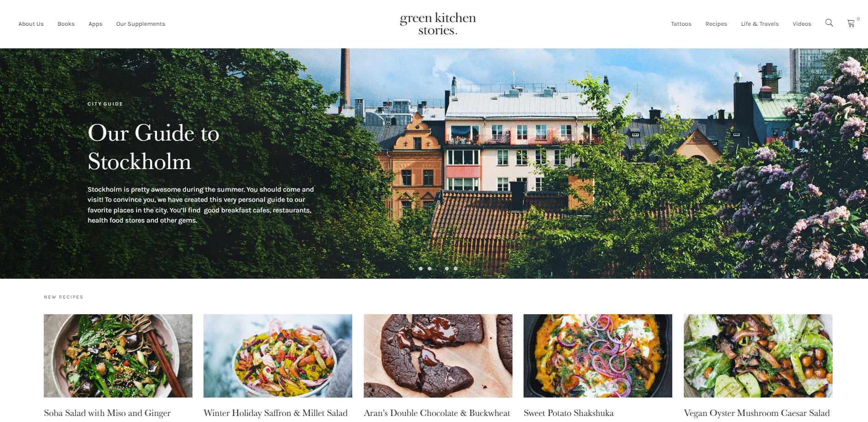The height and width of the screenshot is (422, 868).
Task: Go to the Apps page
Action: click(x=95, y=24)
